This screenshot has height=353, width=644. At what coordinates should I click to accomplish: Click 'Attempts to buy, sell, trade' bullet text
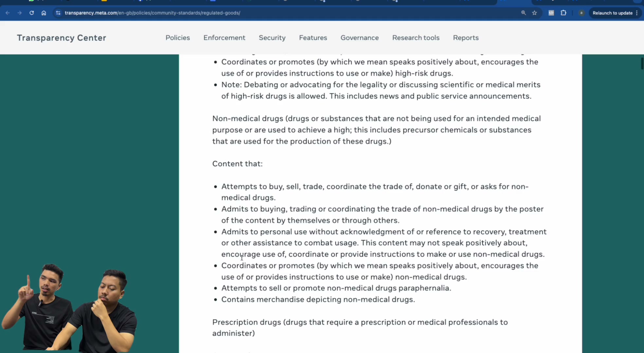tap(375, 192)
